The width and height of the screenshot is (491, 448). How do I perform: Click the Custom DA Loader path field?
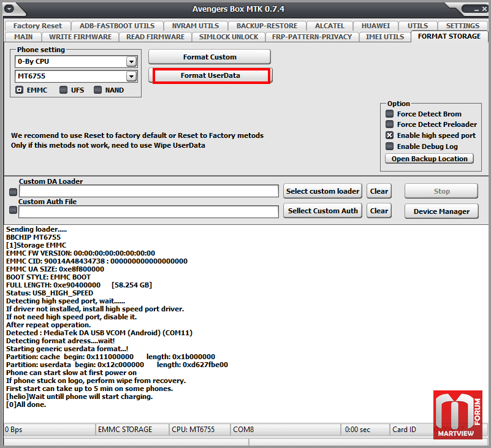149,191
